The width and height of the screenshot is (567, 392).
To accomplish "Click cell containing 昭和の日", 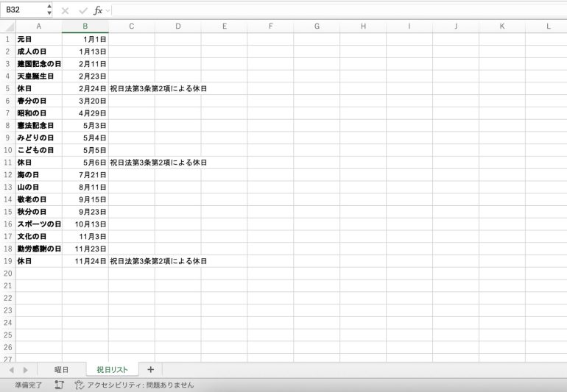I will [x=39, y=113].
